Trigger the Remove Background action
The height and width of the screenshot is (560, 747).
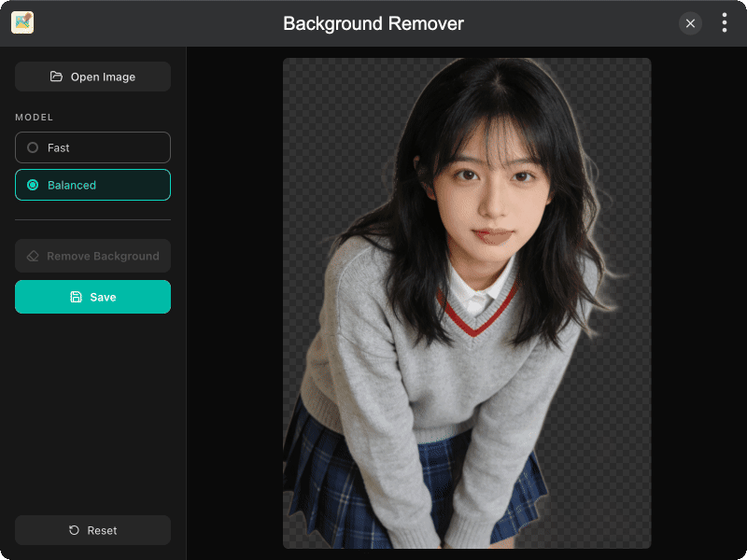point(92,255)
